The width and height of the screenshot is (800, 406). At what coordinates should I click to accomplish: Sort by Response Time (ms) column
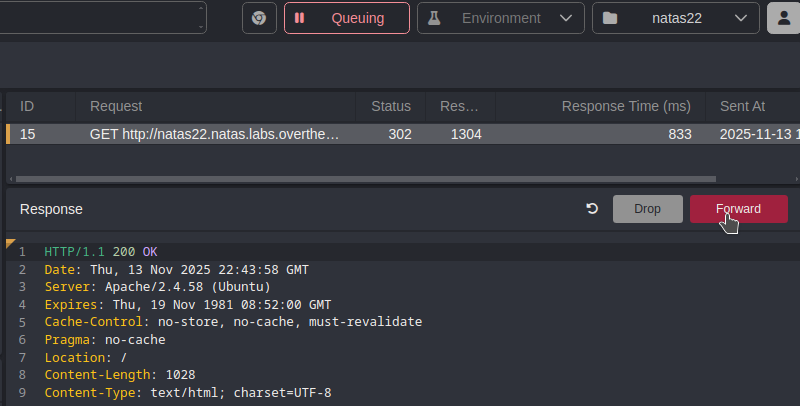click(626, 106)
